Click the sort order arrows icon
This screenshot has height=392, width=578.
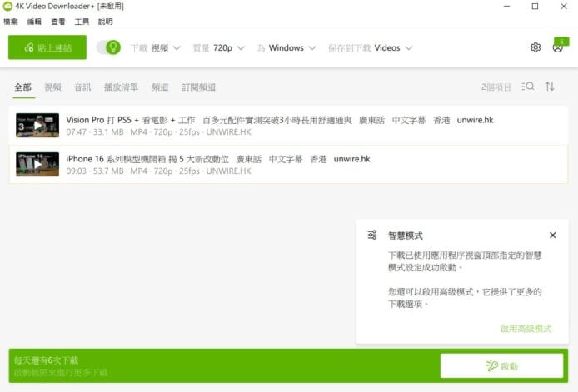(x=550, y=87)
